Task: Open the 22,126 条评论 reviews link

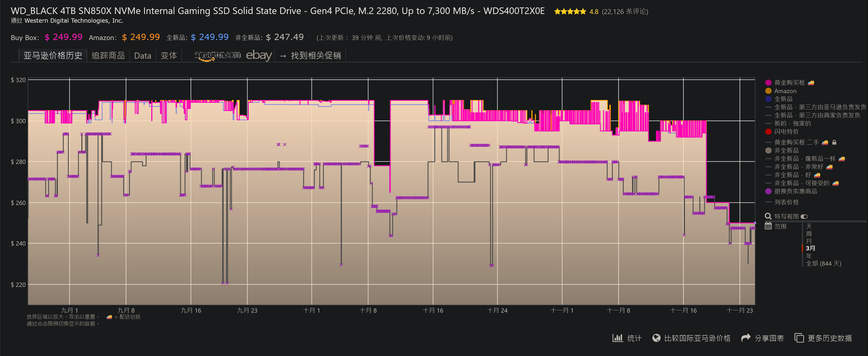Action: [x=625, y=12]
